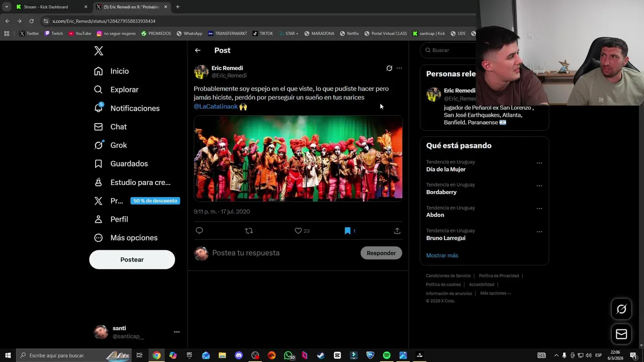Open Perfil in the sidebar
The image size is (644, 362).
pos(111,219)
